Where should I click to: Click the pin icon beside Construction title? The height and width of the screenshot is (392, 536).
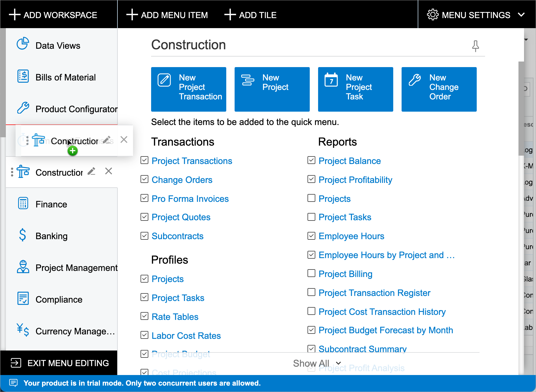point(475,46)
